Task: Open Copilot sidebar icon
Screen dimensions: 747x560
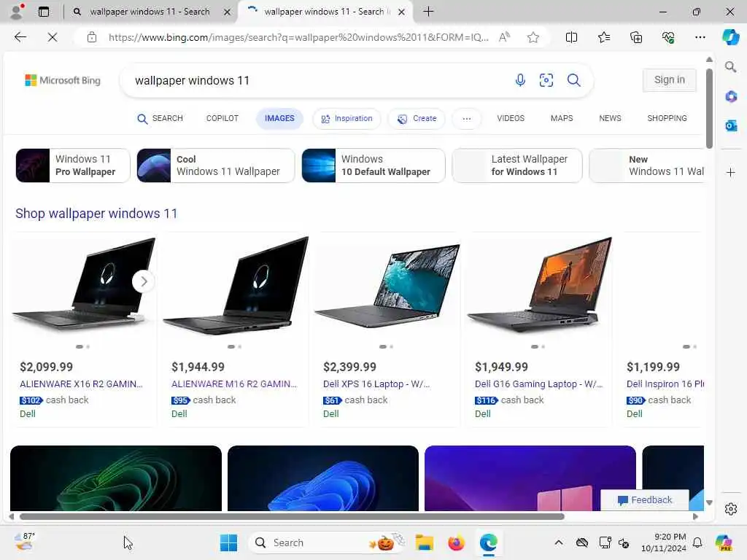Action: [730, 37]
